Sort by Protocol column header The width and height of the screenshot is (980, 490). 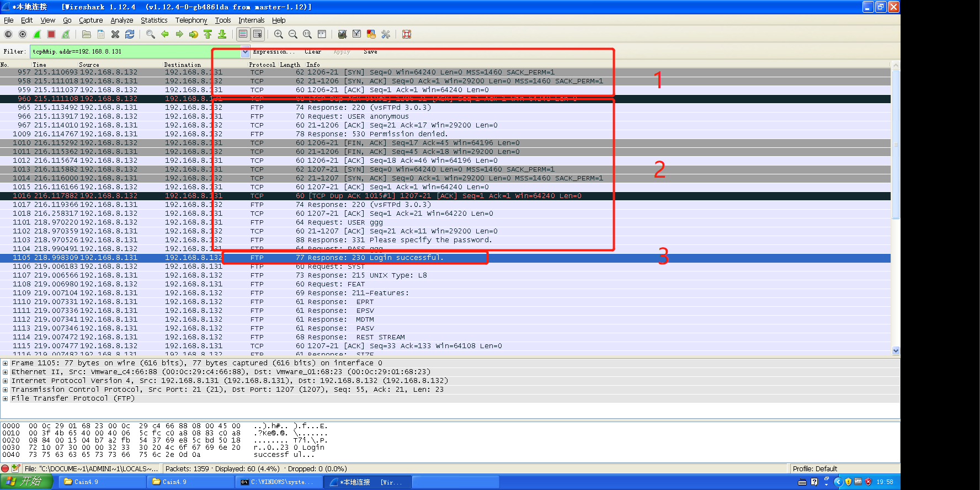262,65
